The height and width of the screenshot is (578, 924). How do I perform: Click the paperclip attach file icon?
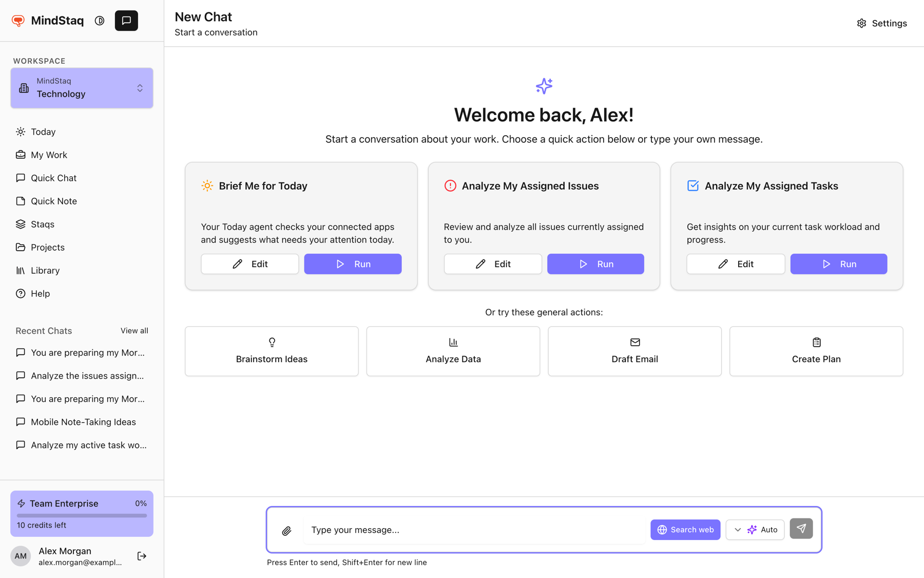pyautogui.click(x=286, y=530)
